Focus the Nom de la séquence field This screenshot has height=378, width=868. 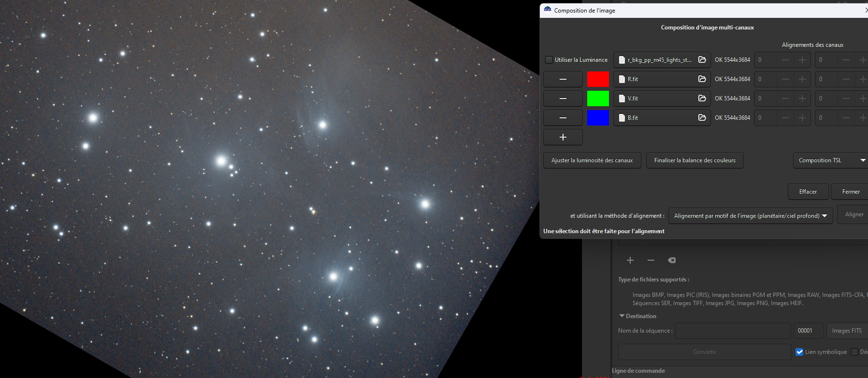[x=733, y=331]
